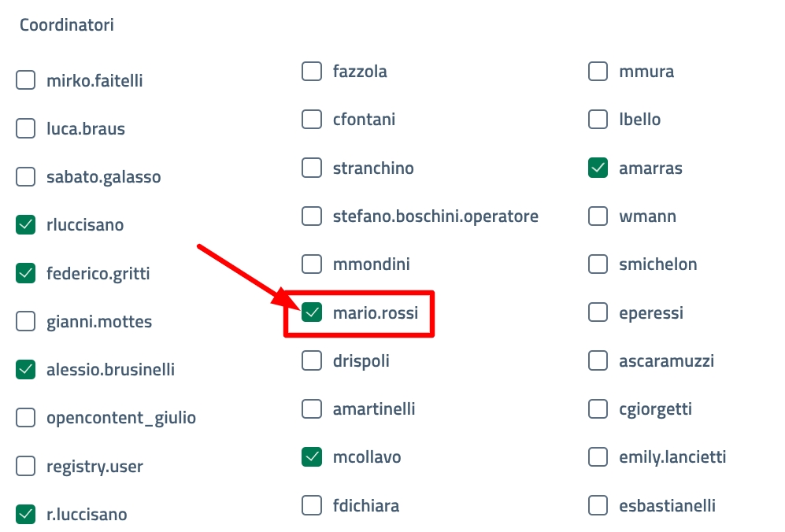Screen dimensions: 785x532
Task: Check the cfontani checkbox
Action: click(x=312, y=120)
